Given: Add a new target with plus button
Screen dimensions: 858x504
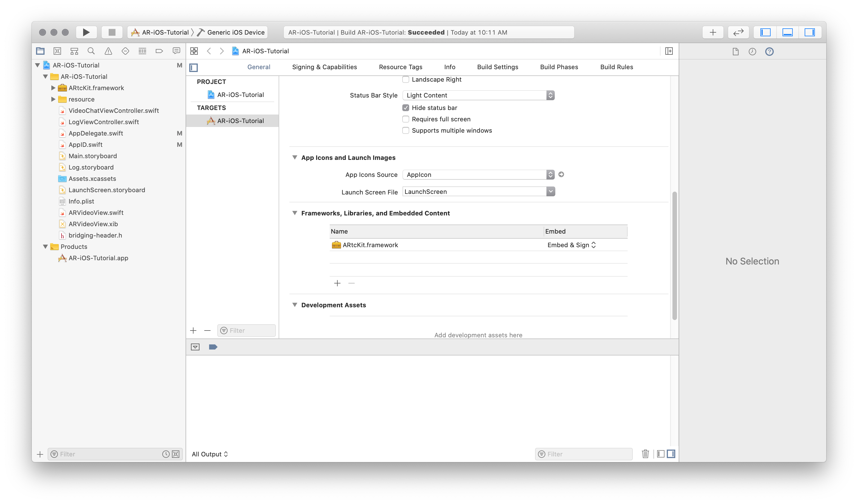Looking at the screenshot, I should (194, 331).
